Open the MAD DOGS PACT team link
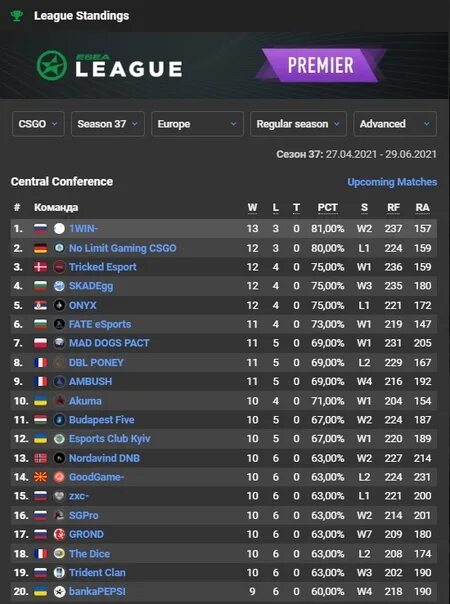Screen dimensions: 450x604 (109, 343)
